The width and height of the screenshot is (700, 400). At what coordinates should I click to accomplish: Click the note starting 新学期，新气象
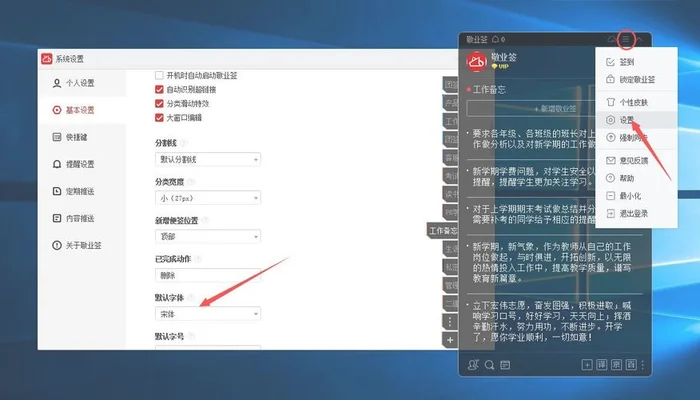tap(552, 262)
